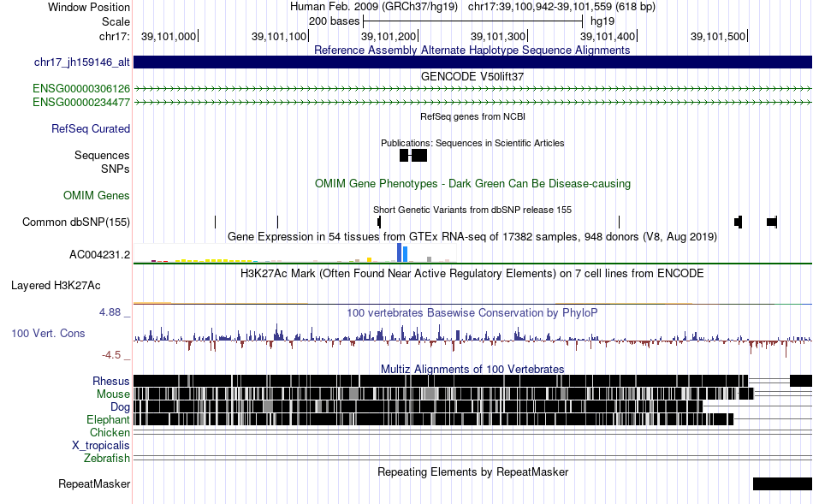Click the AC004231.2 GTEx gene label

click(100, 255)
